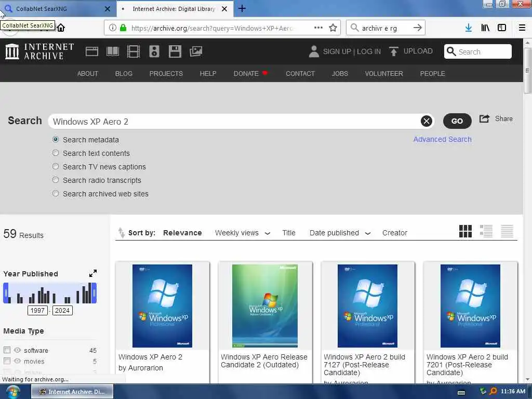Toggle Firefox sidebar icon

502,28
